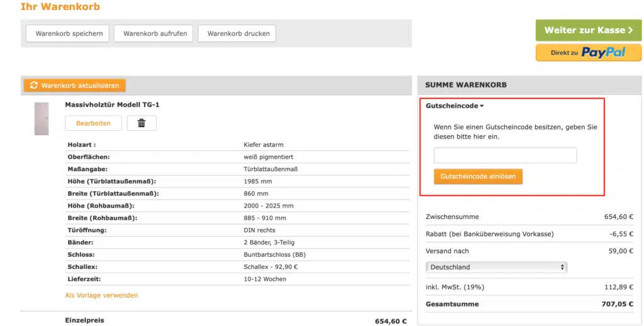Click the Zwischensumme amount 654,60 €
Viewport: 644px width, 326px height.
[x=619, y=216]
